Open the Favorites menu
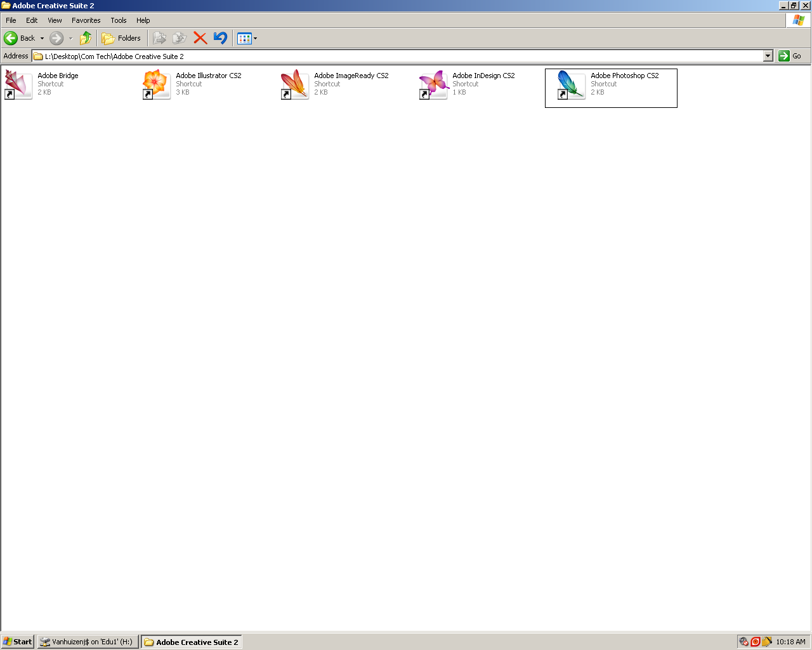This screenshot has height=650, width=812. (x=86, y=20)
